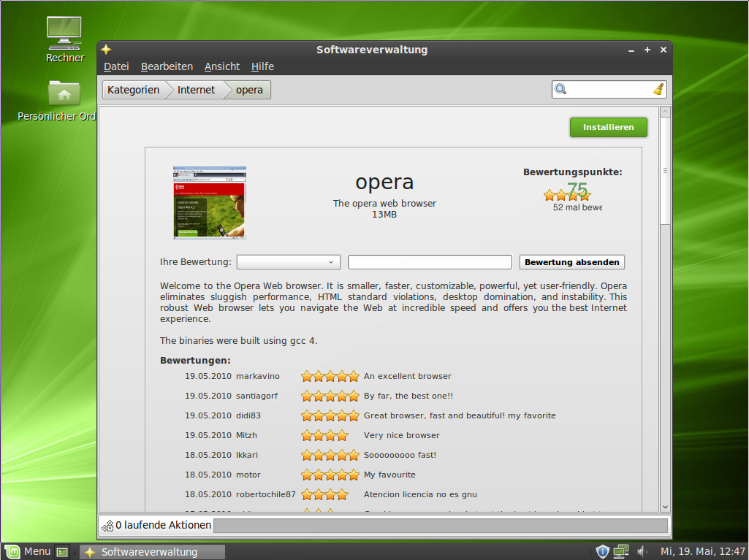Select the opera breadcrumb
Viewport: 749px width, 560px height.
tap(249, 90)
